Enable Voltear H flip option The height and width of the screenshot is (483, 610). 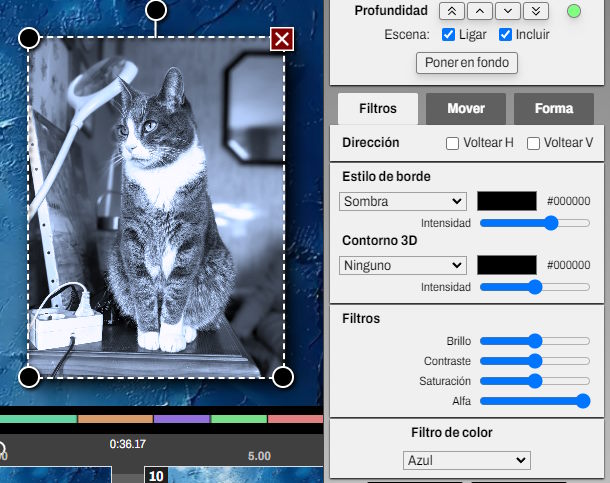pos(452,143)
